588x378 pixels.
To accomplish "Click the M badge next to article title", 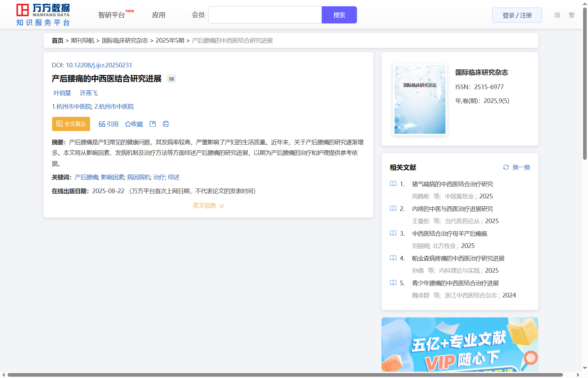I will coord(171,79).
